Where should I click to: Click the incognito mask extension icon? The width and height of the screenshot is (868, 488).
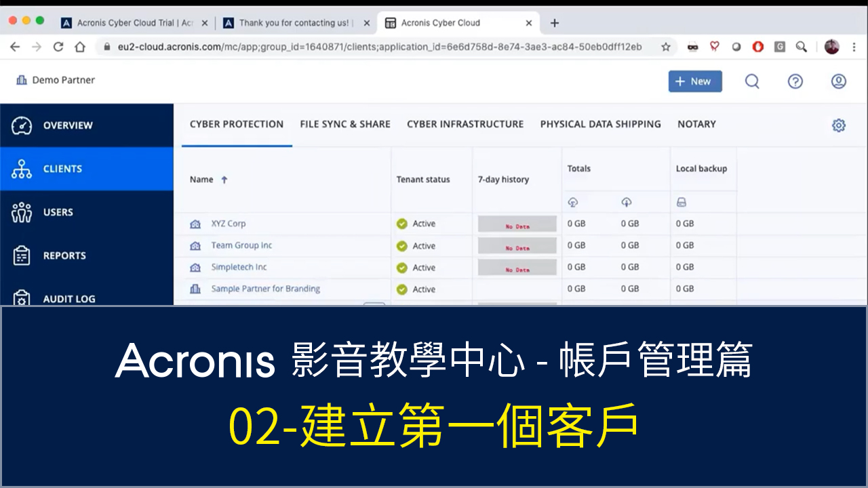(x=692, y=47)
